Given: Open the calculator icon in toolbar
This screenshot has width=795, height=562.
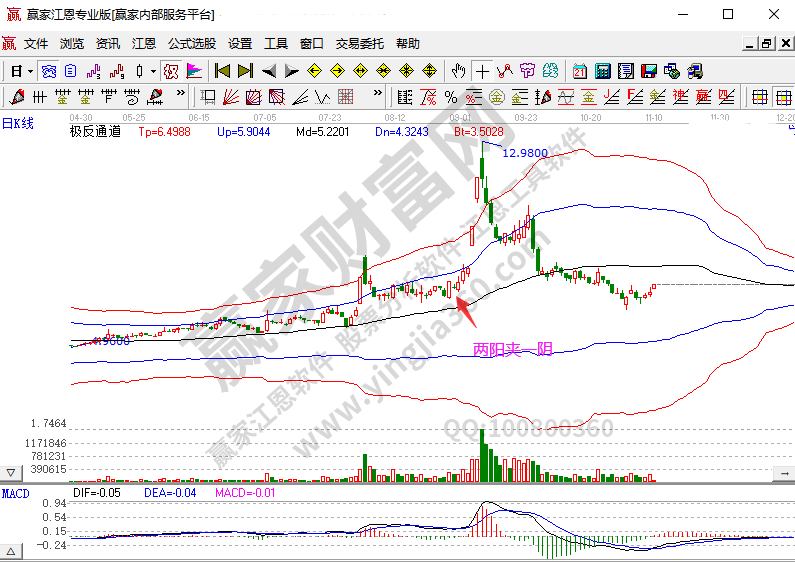Looking at the screenshot, I should point(603,71).
